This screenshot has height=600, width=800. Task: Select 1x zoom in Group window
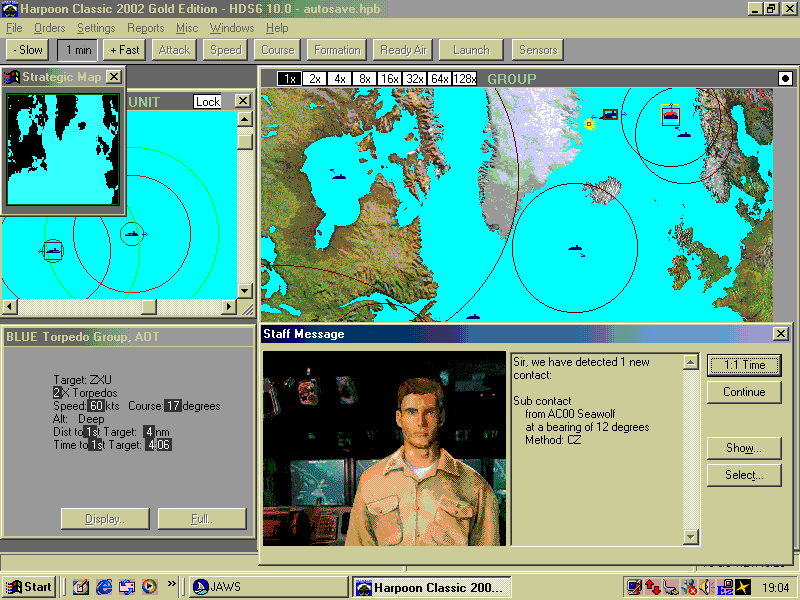tap(289, 79)
